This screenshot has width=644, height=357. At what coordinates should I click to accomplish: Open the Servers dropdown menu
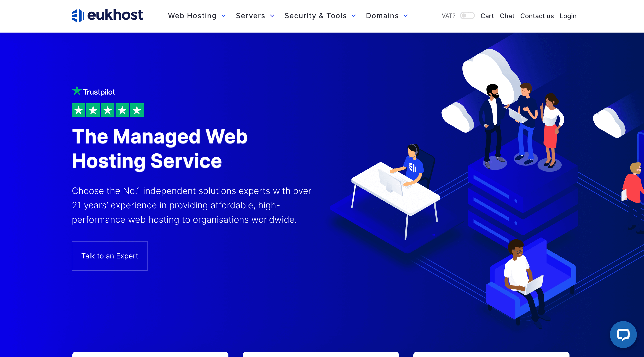[x=255, y=16]
